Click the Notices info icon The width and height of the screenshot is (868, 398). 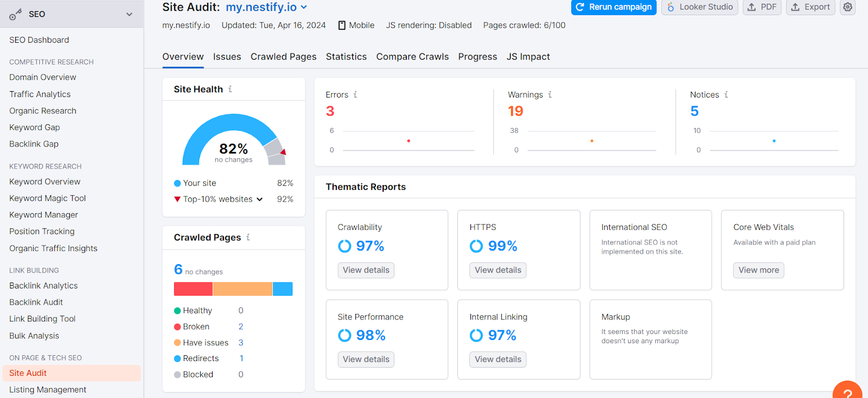(x=726, y=94)
